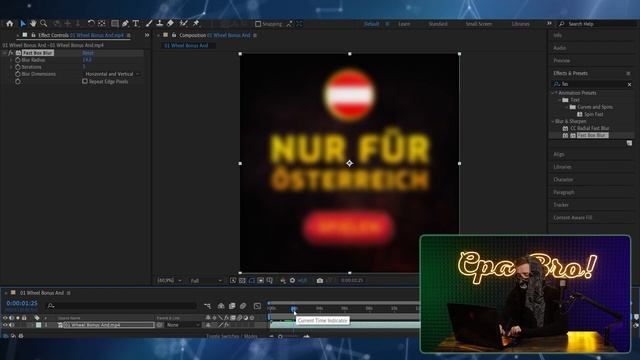Switch to the Learn workspace
Screen dimensions: 640x360
coord(404,24)
